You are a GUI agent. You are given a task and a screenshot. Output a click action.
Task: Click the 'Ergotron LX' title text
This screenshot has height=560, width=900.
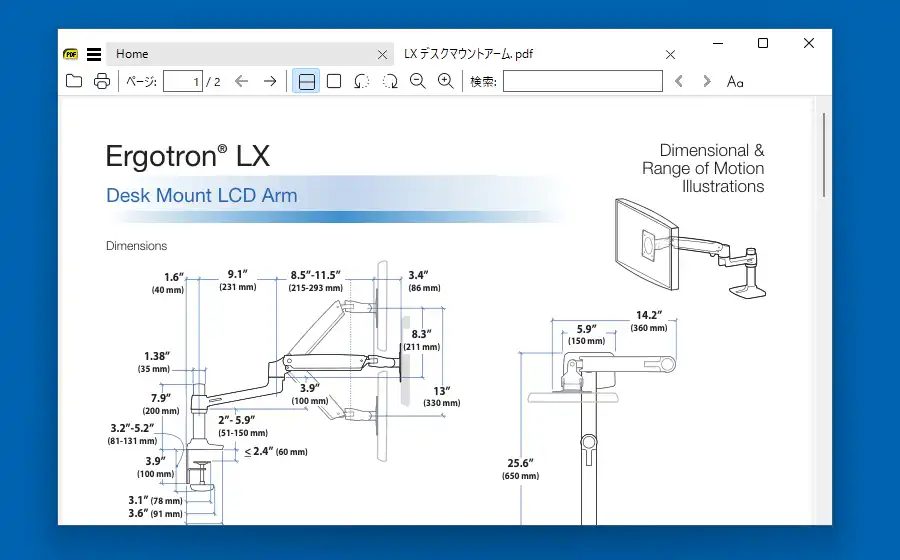tap(188, 156)
